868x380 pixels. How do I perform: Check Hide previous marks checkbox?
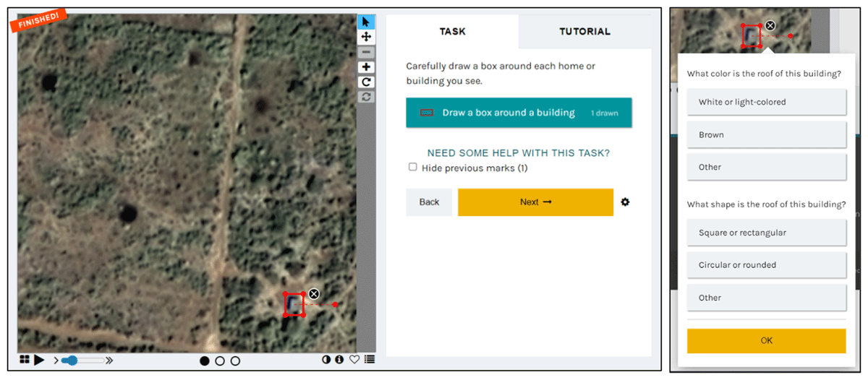[413, 167]
